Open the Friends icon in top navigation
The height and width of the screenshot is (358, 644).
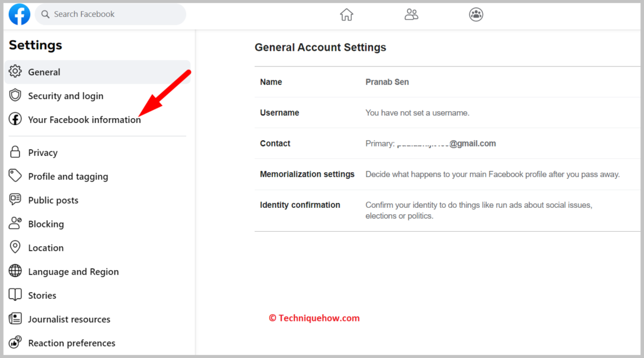click(x=411, y=14)
